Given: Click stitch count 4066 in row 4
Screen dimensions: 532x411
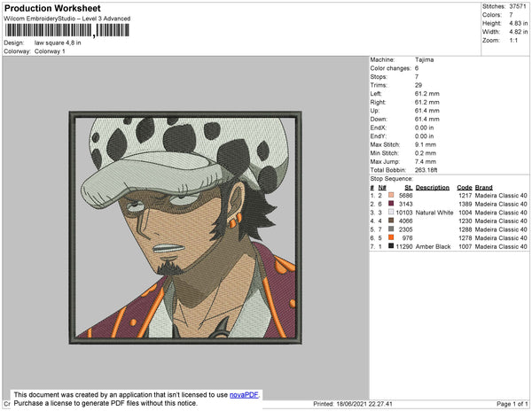Looking at the screenshot, I should click(x=406, y=221).
